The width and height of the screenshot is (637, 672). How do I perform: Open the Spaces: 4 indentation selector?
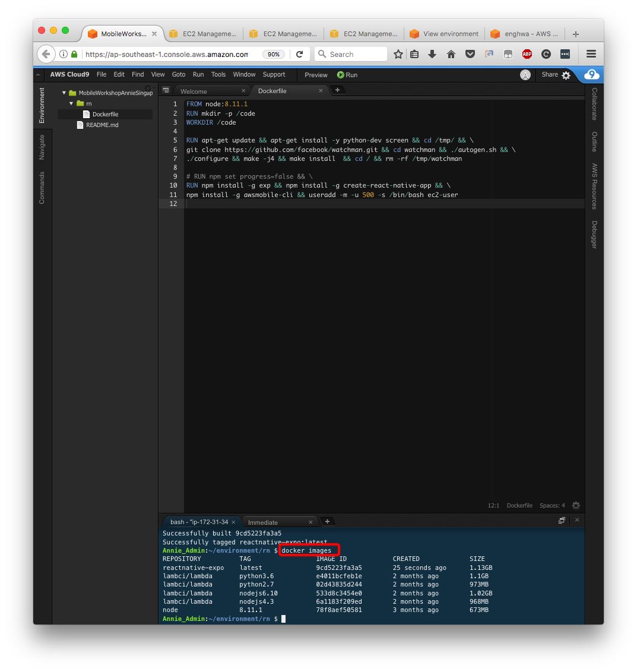[x=552, y=505]
